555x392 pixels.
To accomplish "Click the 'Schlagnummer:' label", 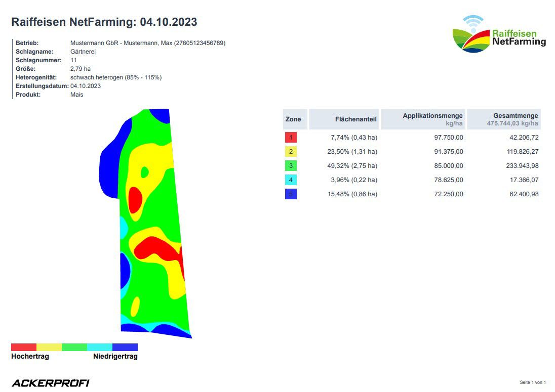I will [x=38, y=60].
